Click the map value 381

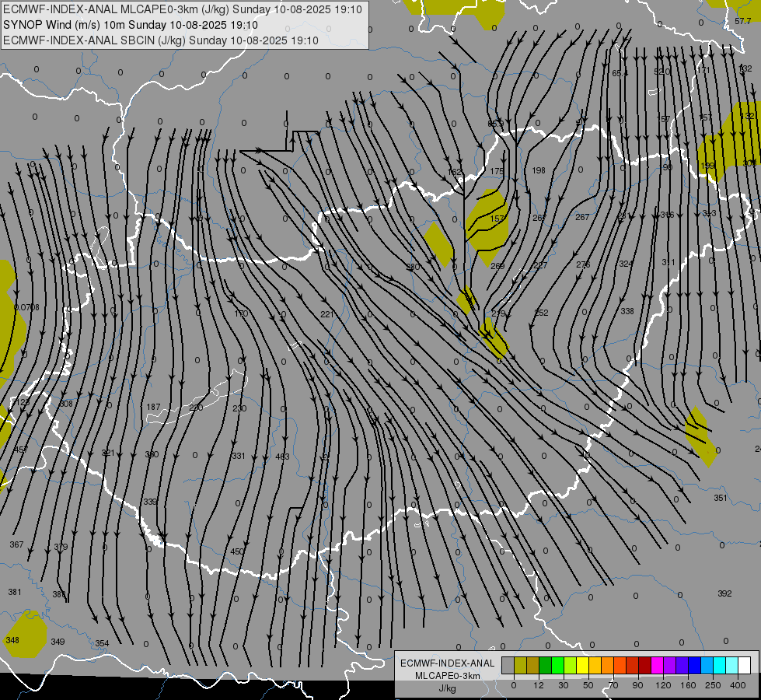click(x=15, y=592)
